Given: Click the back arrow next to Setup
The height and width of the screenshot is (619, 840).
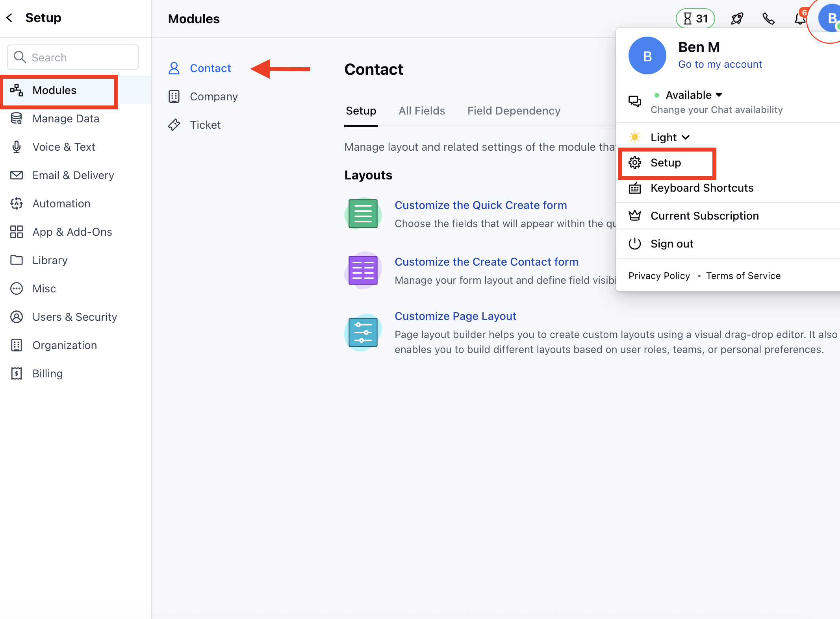Looking at the screenshot, I should [10, 18].
